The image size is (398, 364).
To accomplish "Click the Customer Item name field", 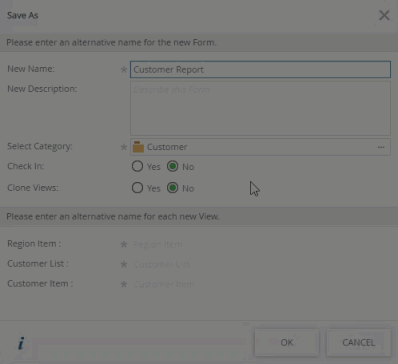I will [x=260, y=284].
